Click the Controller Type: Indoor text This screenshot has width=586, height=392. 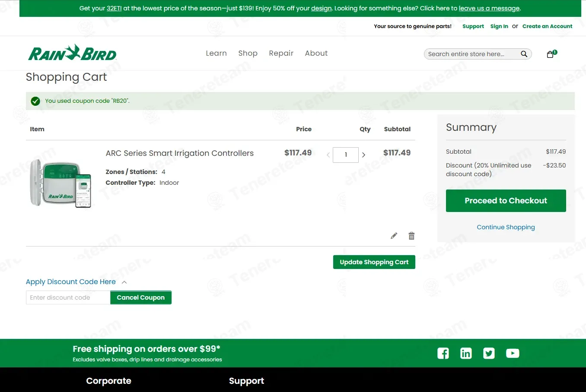pos(142,183)
